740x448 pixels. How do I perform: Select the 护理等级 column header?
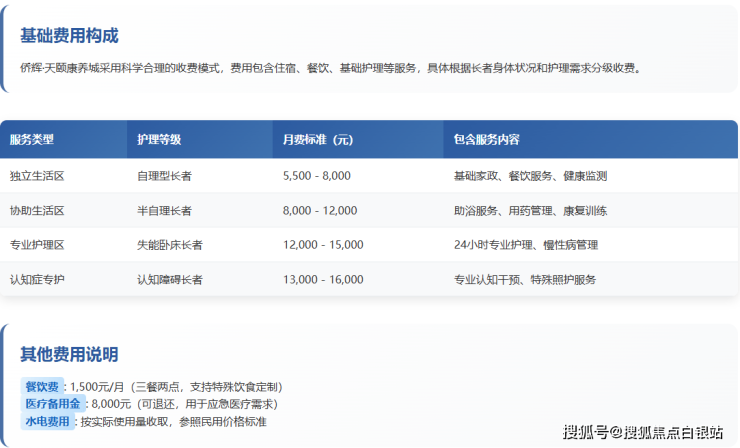(159, 139)
